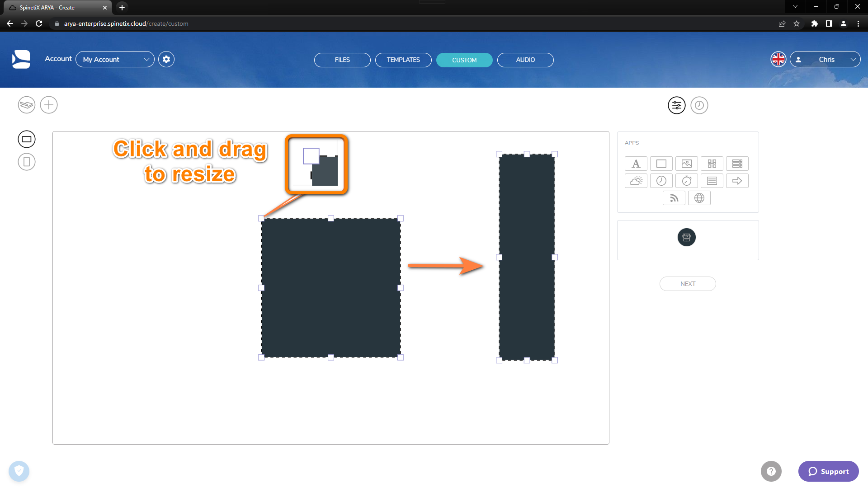Open the Support chat widget
Viewport: 868px width, 488px height.
click(828, 471)
